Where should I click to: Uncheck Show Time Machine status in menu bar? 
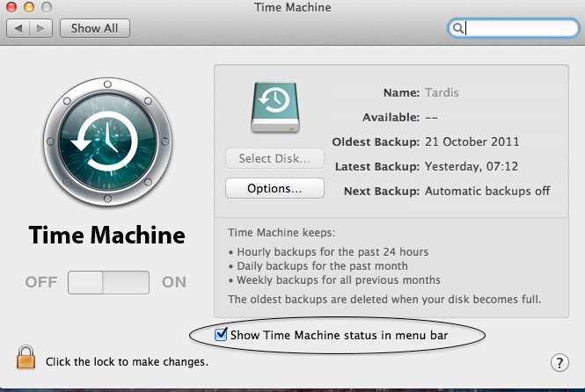pyautogui.click(x=221, y=334)
